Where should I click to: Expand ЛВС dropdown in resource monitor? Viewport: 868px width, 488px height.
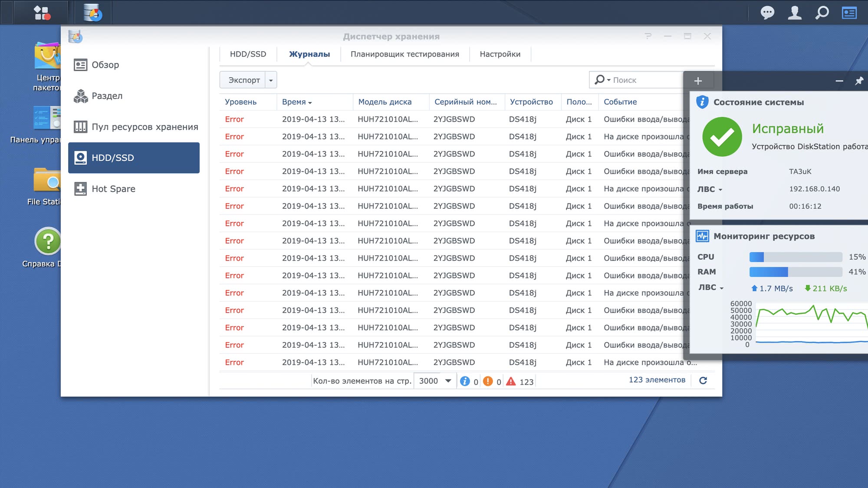pyautogui.click(x=722, y=288)
